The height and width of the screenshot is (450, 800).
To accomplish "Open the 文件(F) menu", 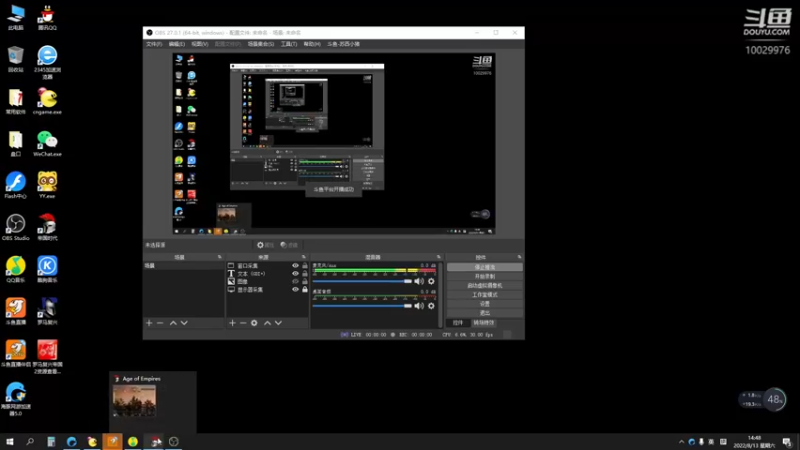I will pyautogui.click(x=154, y=44).
